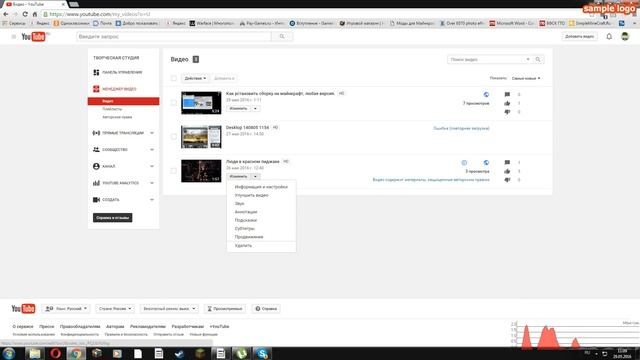Open Skype from the taskbar

coord(262,353)
